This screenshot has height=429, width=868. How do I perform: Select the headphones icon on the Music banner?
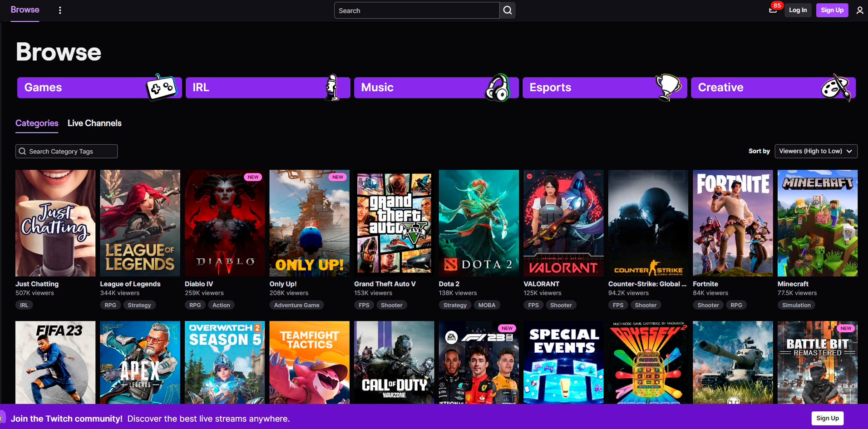[x=498, y=88]
